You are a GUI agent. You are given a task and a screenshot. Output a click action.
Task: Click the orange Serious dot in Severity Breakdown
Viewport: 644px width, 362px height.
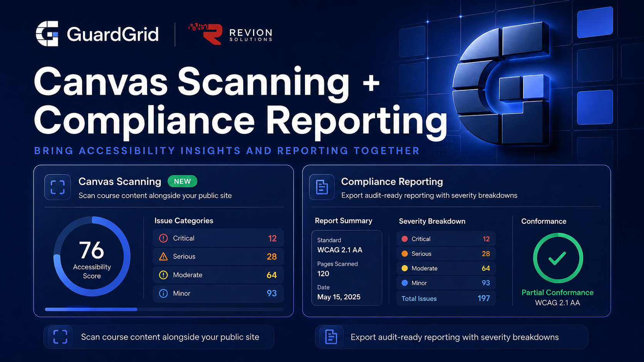(404, 254)
